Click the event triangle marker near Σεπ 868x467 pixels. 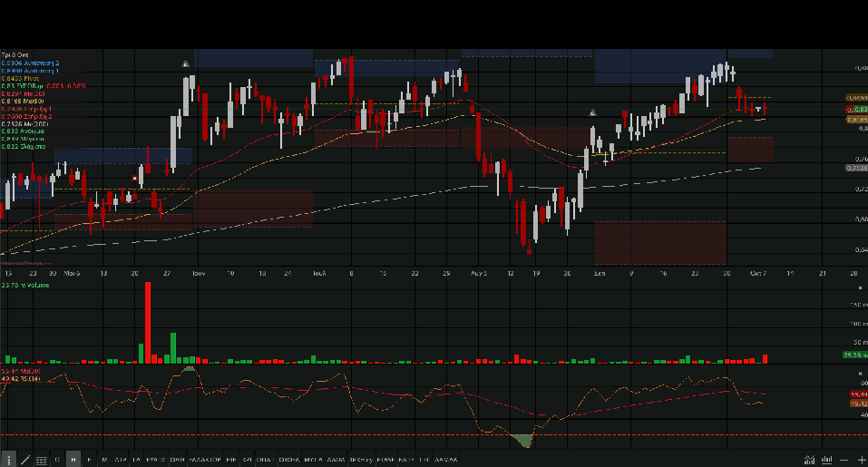[x=592, y=112]
